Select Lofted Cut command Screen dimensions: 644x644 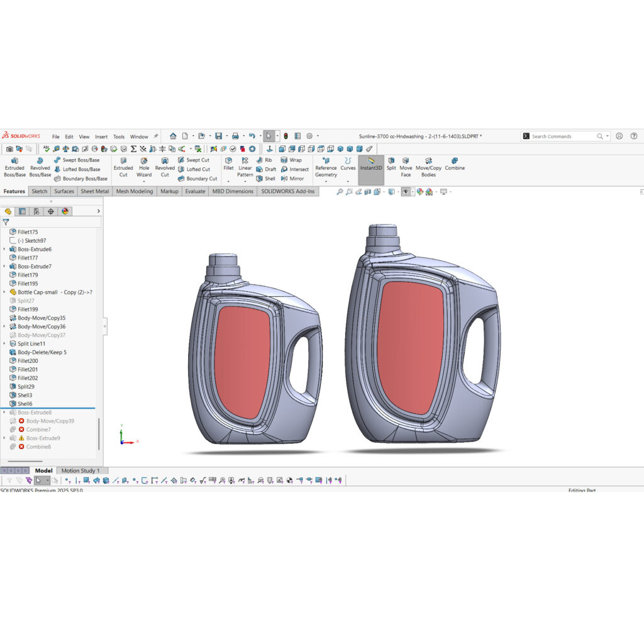194,169
